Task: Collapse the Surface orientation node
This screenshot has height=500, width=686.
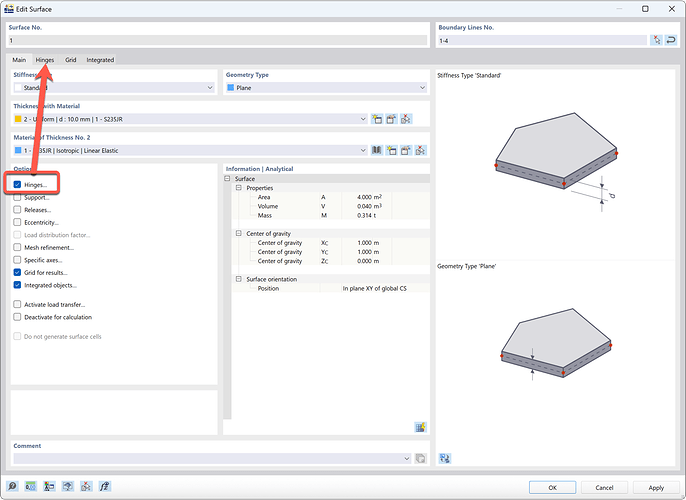Action: coord(238,279)
